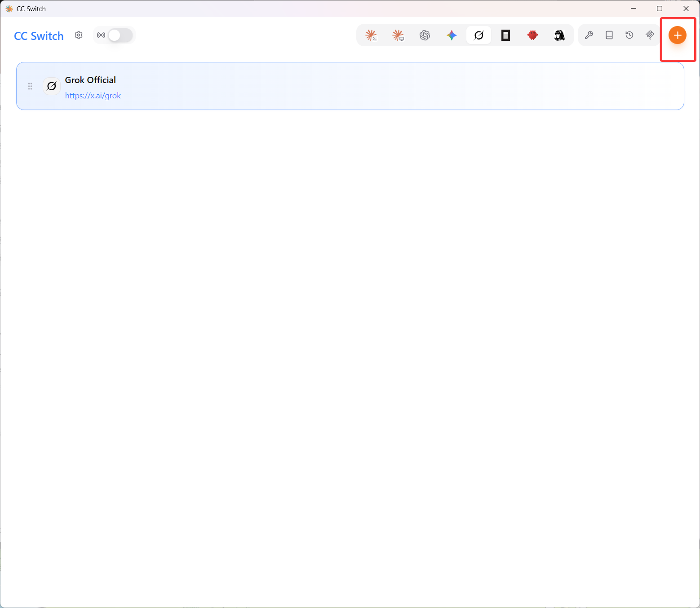Select the Grok app tab in toolbar

[x=479, y=35]
